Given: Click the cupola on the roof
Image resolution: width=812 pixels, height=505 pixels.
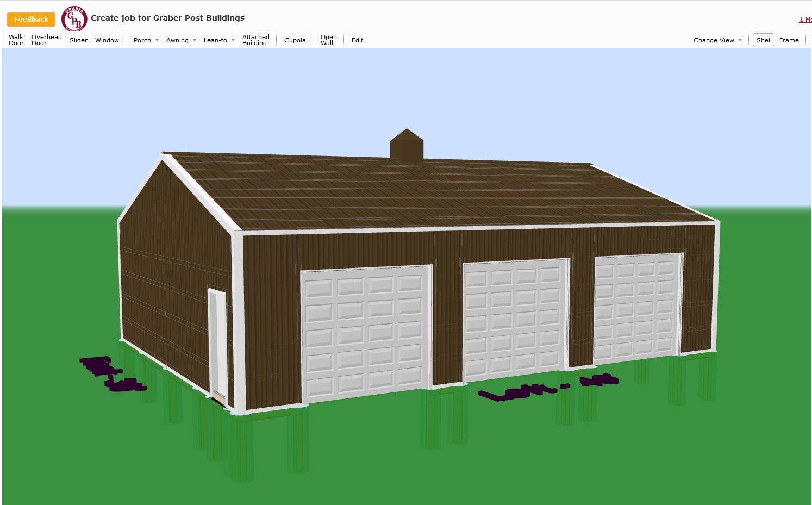Looking at the screenshot, I should point(407,146).
